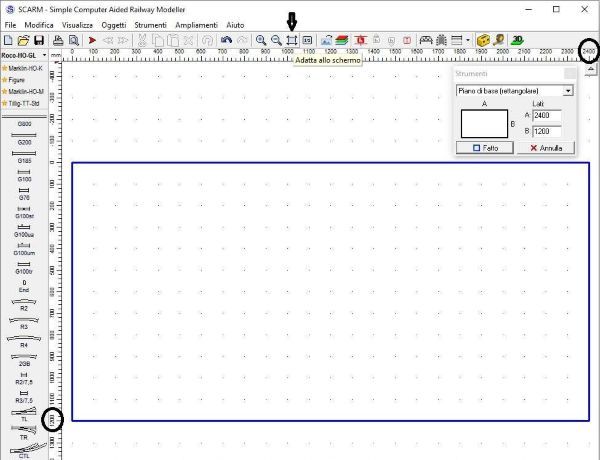This screenshot has width=600, height=460.
Task: Click the New project toolbar icon
Action: coord(9,39)
